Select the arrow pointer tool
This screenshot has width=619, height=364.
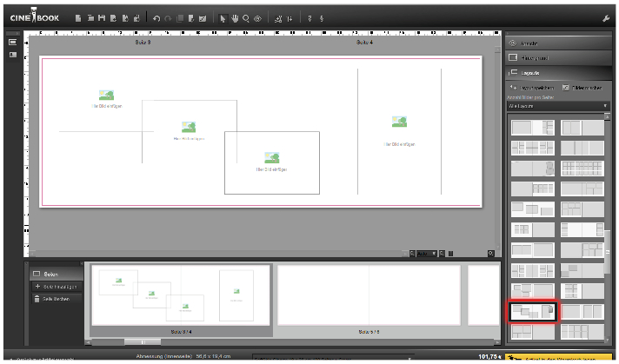223,18
